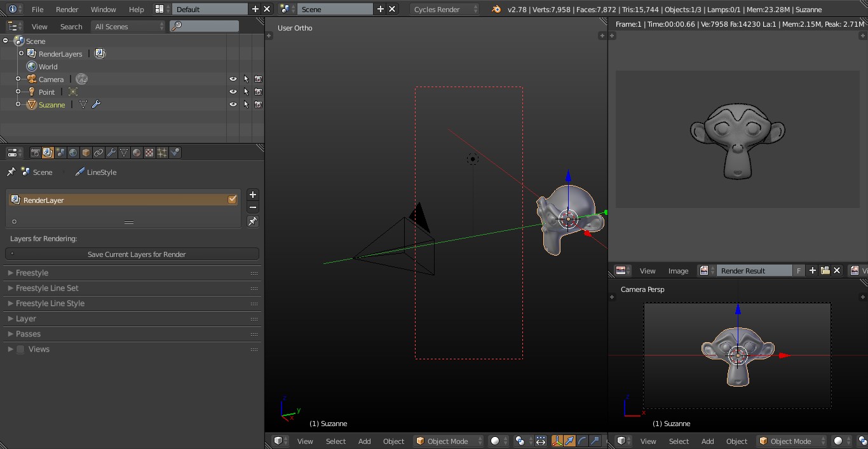Screen dimensions: 868x449
Task: Expand RenderLayers tree node in outliner
Action: pyautogui.click(x=21, y=53)
